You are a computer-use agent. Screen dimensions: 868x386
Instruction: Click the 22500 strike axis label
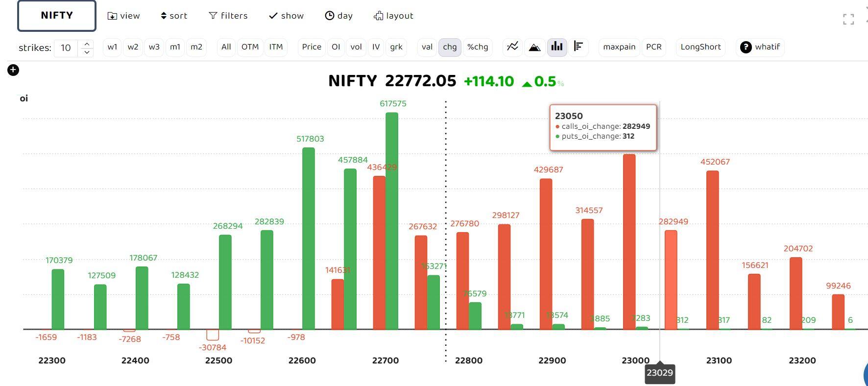[218, 361]
